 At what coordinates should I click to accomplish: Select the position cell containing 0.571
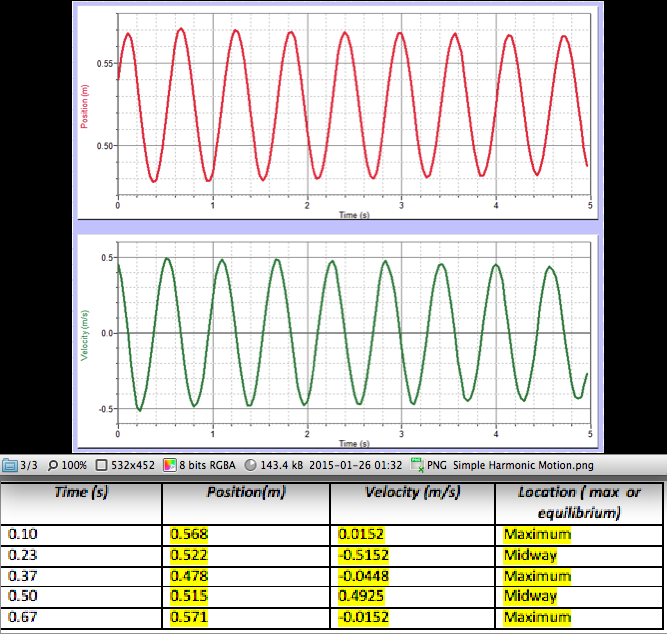pos(190,617)
